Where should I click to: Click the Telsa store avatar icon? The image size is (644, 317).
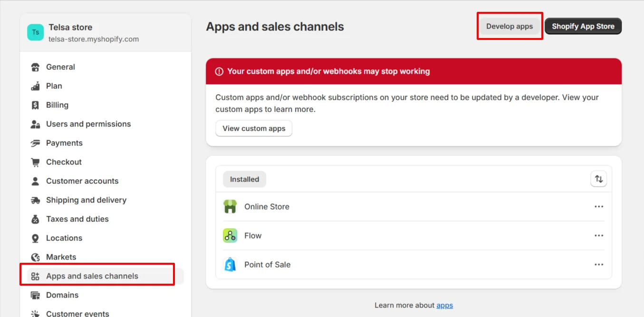click(35, 32)
